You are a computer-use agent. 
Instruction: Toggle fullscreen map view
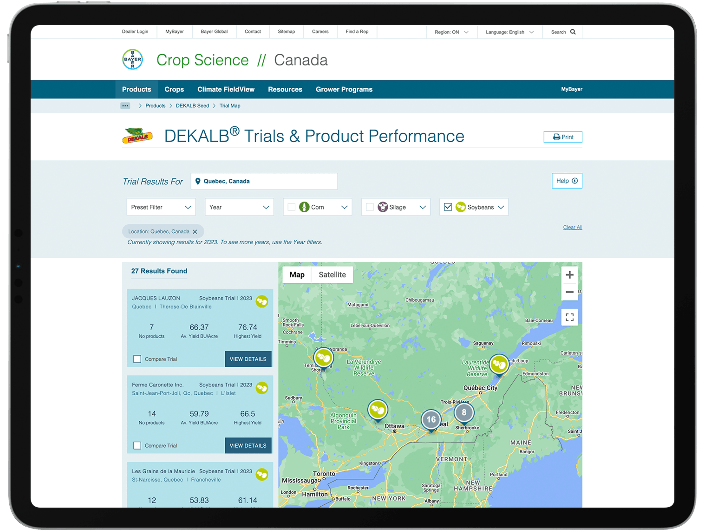coord(570,317)
